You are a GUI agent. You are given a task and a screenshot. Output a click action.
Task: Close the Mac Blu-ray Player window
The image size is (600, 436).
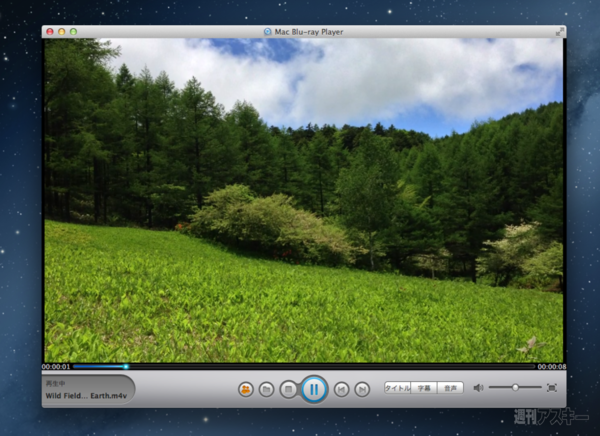[50, 31]
